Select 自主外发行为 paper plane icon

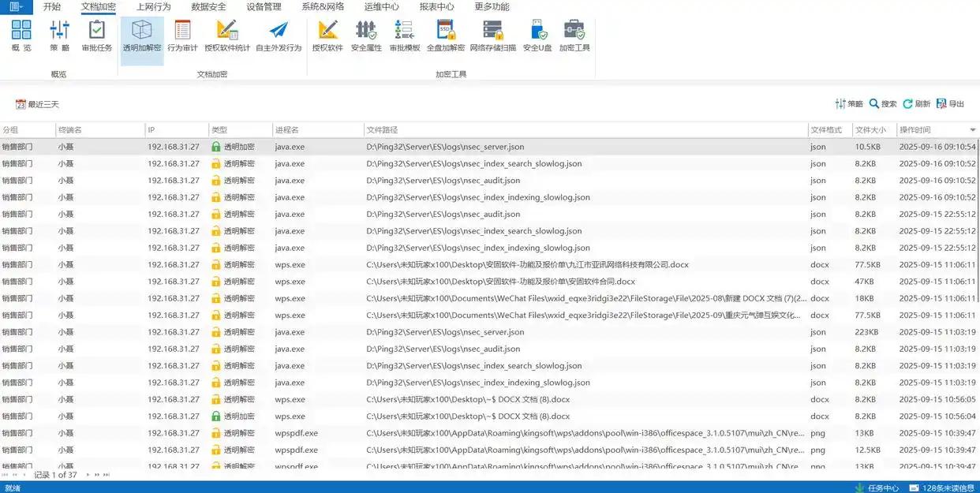(279, 36)
